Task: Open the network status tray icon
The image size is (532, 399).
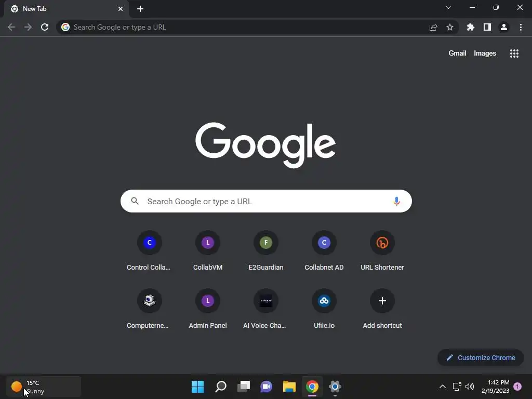Action: point(457,387)
